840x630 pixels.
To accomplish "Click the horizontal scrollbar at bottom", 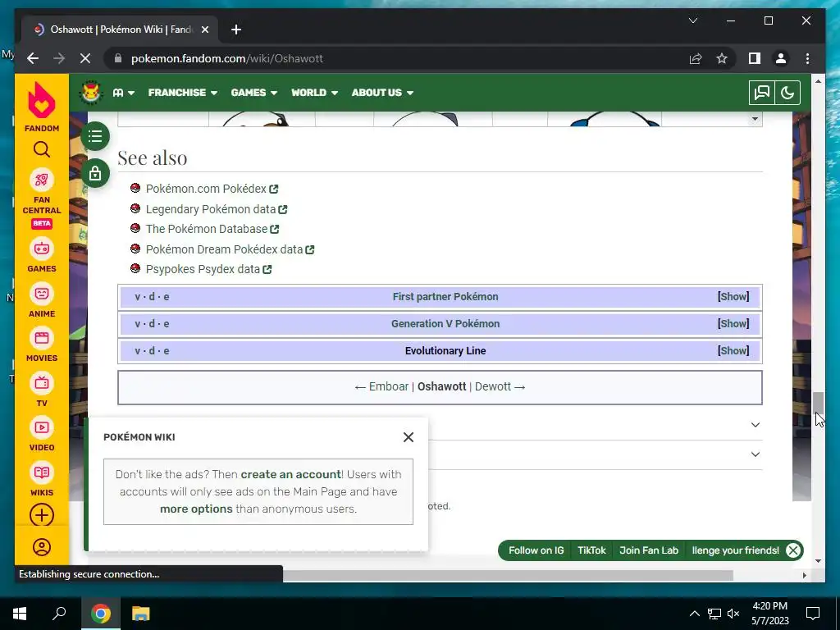I will [x=508, y=575].
